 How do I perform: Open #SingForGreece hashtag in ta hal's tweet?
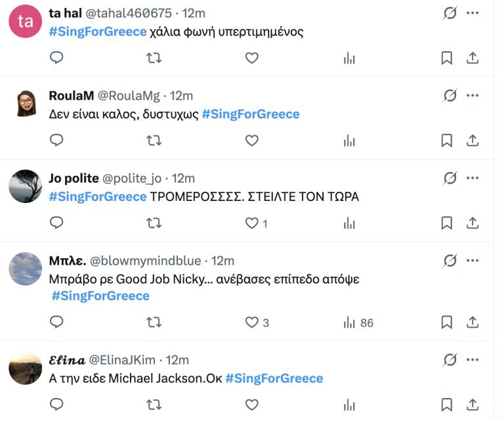tap(98, 32)
